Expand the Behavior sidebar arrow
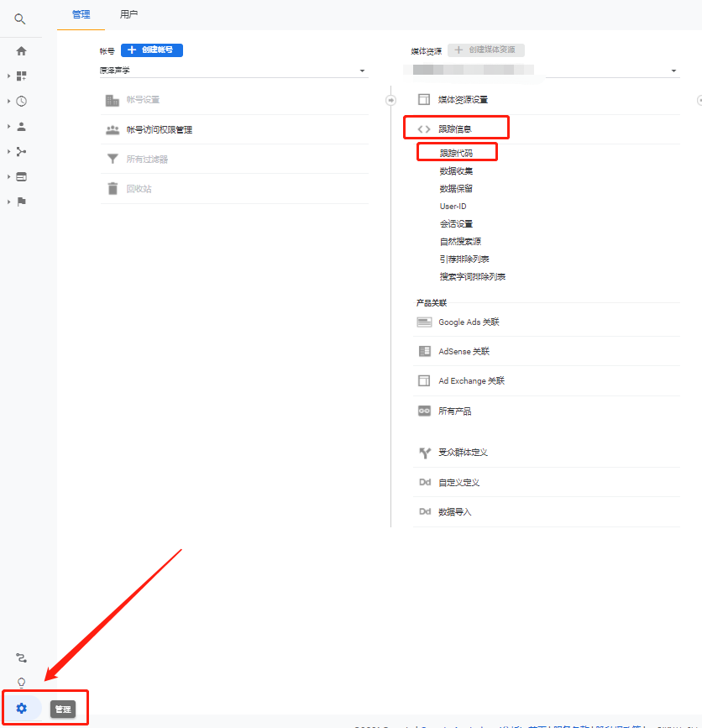702x728 pixels. pyautogui.click(x=9, y=176)
